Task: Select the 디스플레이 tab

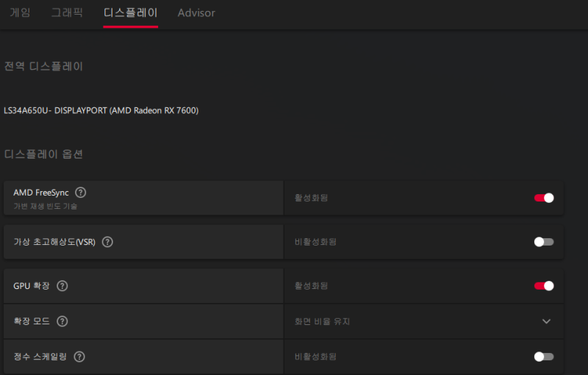Action: pos(131,12)
